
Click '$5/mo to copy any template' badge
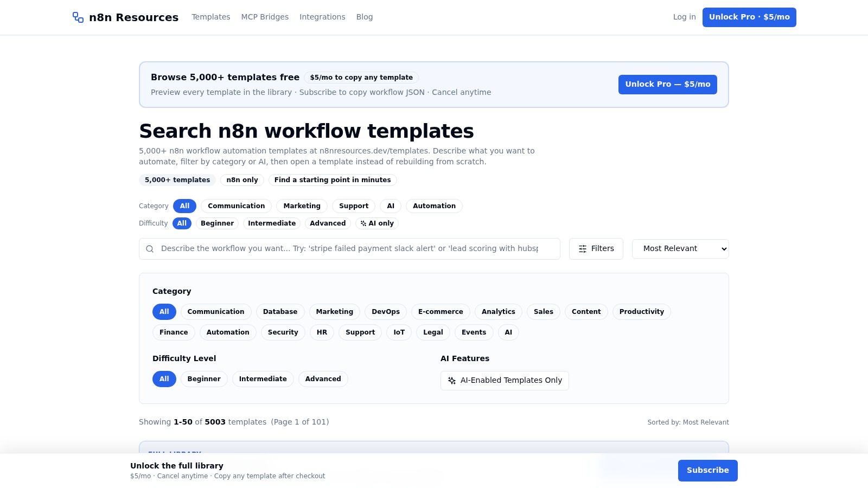point(361,78)
